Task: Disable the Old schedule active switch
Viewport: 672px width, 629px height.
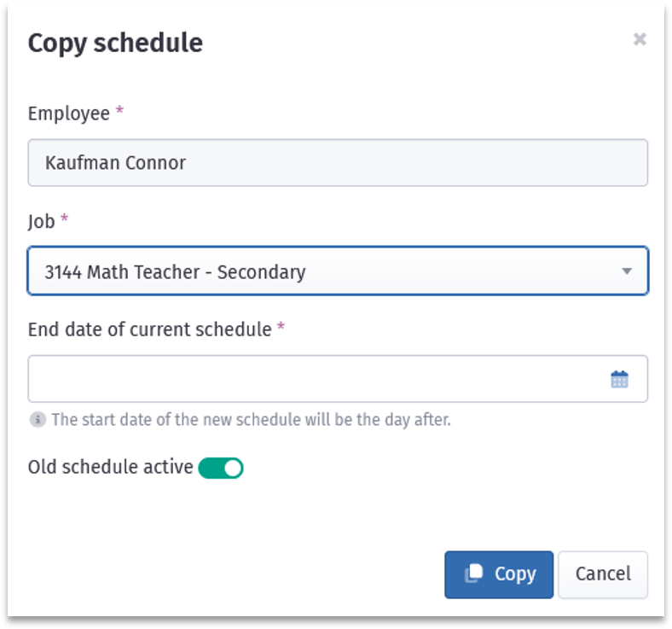Action: 221,468
